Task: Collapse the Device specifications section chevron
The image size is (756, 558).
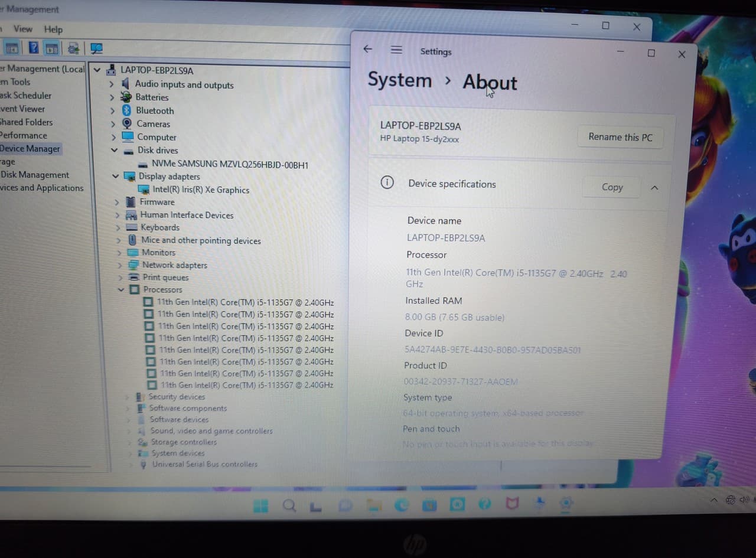Action: click(x=654, y=188)
